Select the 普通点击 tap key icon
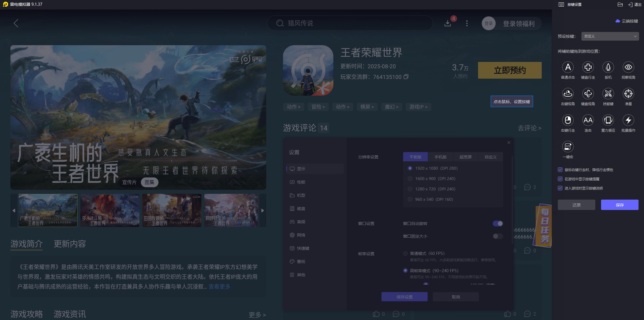The width and height of the screenshot is (644, 320). point(568,67)
